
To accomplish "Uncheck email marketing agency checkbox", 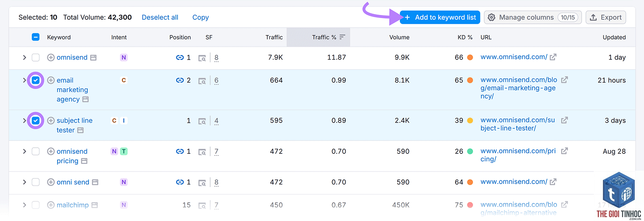I will click(35, 80).
